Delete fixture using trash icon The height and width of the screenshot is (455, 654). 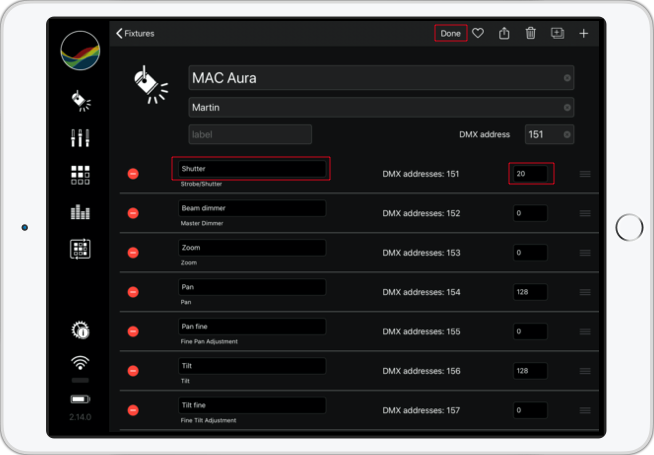(x=531, y=33)
